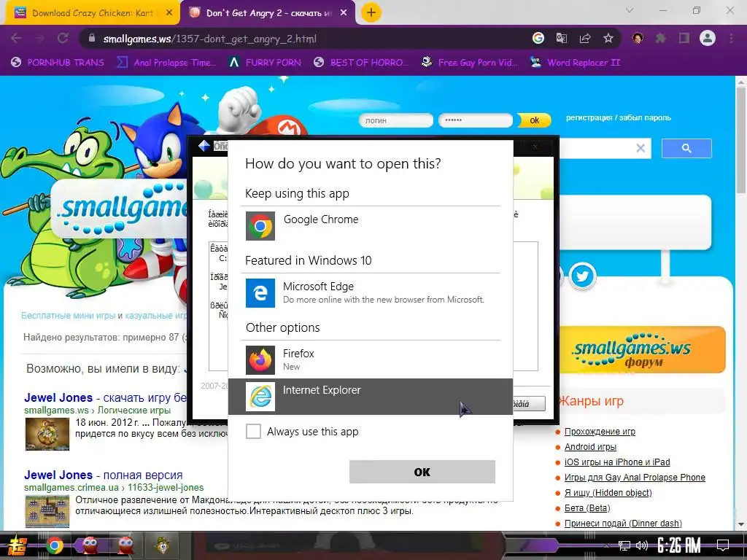
Task: Click the address bar URL
Action: [209, 39]
